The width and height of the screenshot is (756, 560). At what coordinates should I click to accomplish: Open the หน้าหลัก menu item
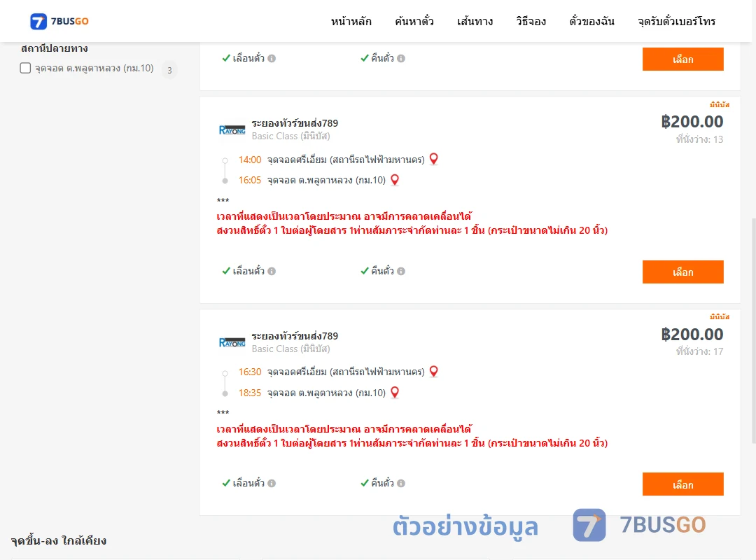[x=351, y=21]
